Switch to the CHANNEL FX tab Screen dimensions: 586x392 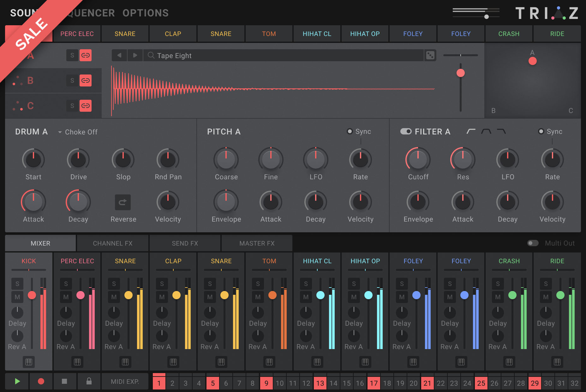click(x=113, y=243)
